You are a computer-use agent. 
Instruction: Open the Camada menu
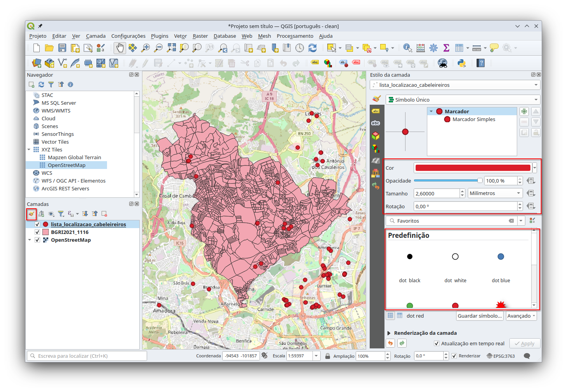pyautogui.click(x=96, y=36)
